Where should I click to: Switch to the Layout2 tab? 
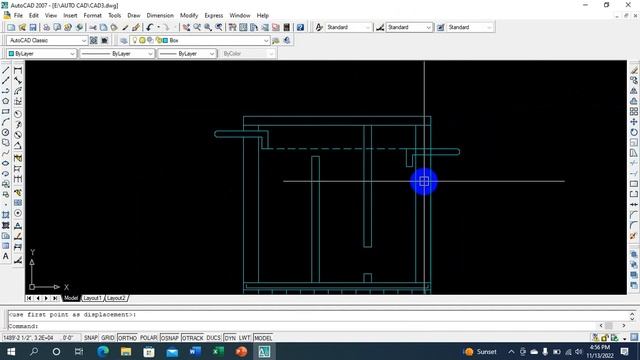(116, 298)
